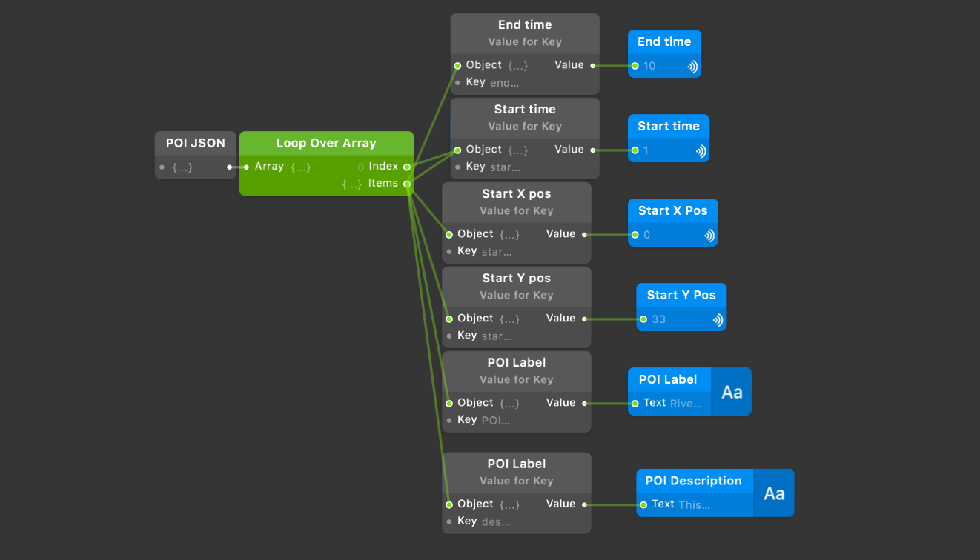Viewport: 980px width, 560px height.
Task: Click the Aa icon on the POI Description node
Action: point(774,493)
